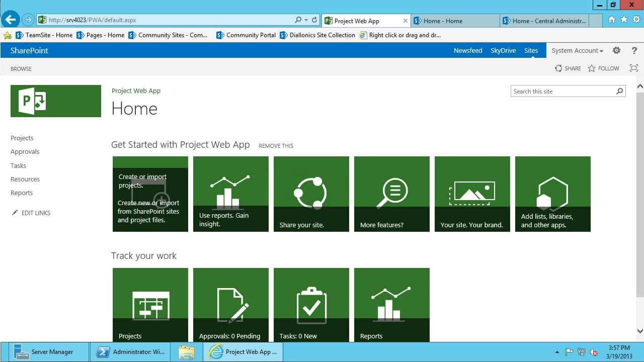Open the SharePoint settings gear icon
This screenshot has width=644, height=362.
[616, 50]
